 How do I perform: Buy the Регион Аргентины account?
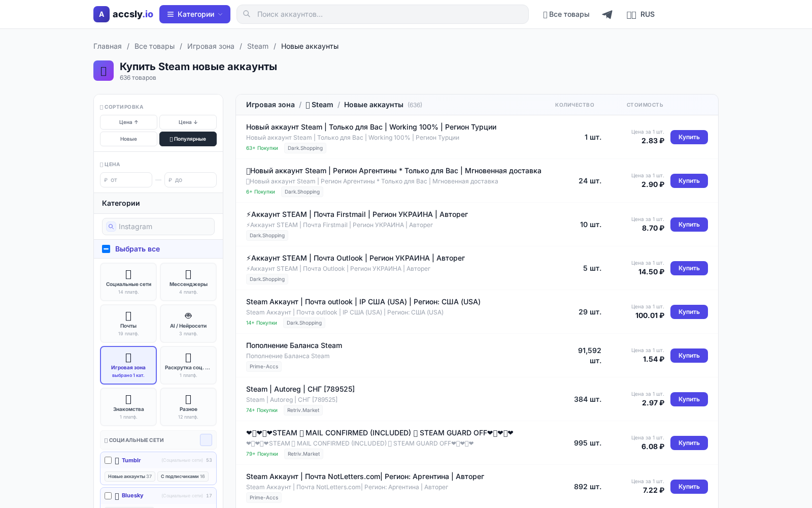pos(689,181)
